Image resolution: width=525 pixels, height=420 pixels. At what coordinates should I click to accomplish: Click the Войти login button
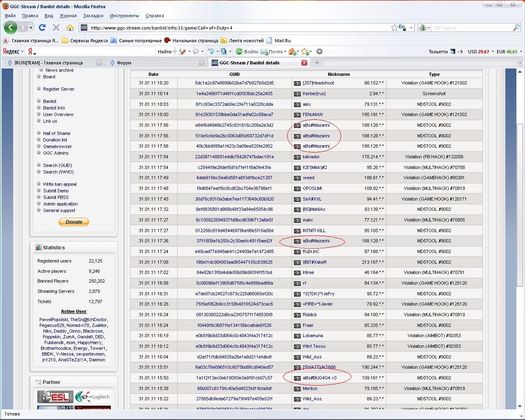click(x=247, y=51)
